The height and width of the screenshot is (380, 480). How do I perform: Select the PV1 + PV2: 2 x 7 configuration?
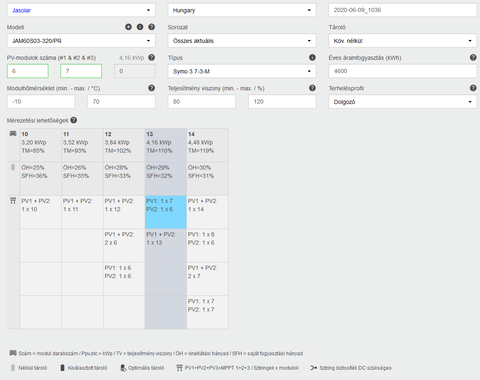pyautogui.click(x=207, y=279)
